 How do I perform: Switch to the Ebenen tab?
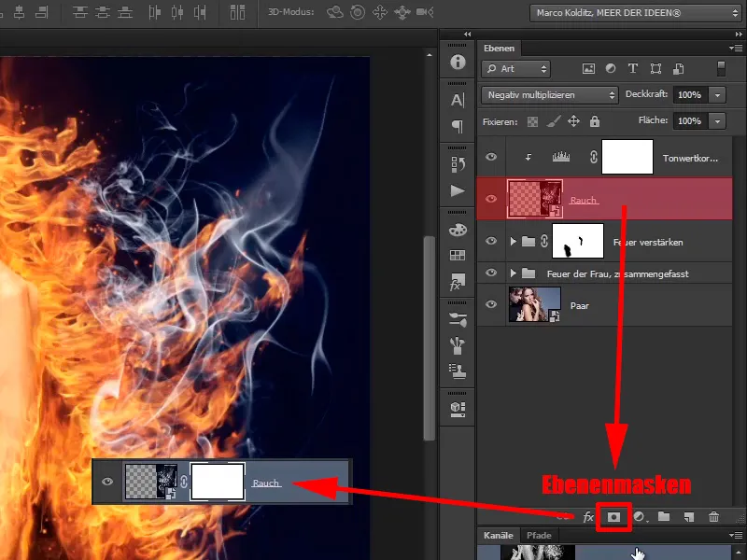pos(499,49)
